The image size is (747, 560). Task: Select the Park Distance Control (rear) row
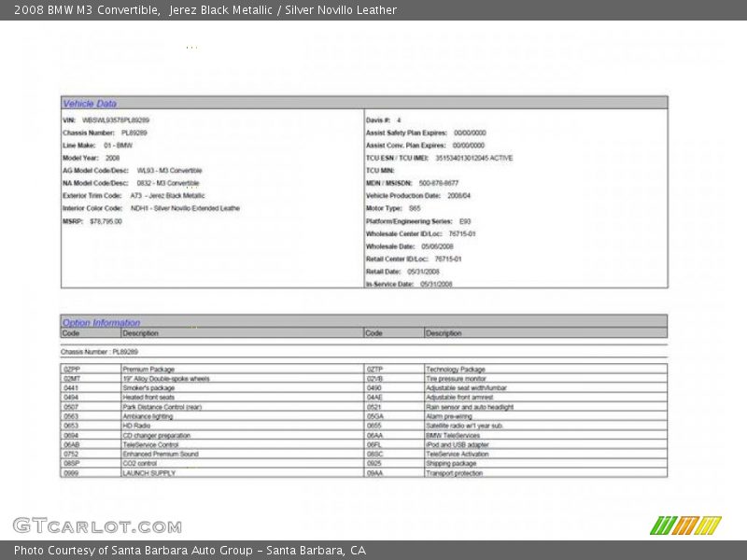click(162, 407)
